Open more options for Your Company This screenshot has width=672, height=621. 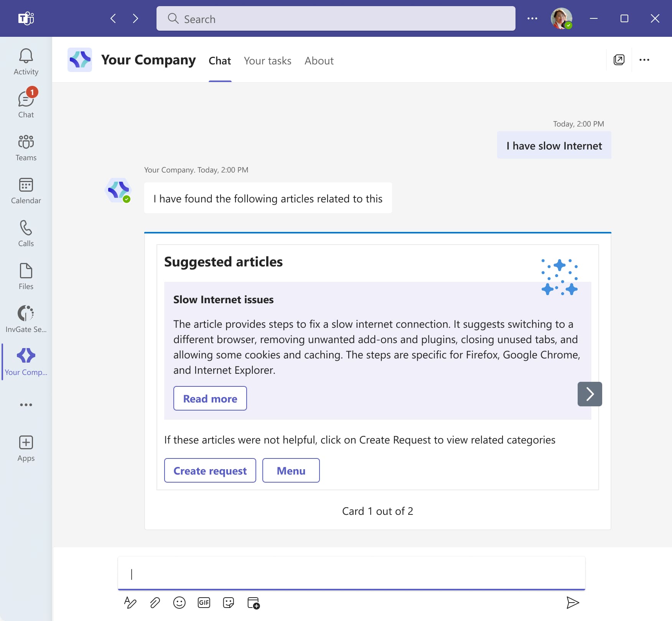(x=645, y=60)
